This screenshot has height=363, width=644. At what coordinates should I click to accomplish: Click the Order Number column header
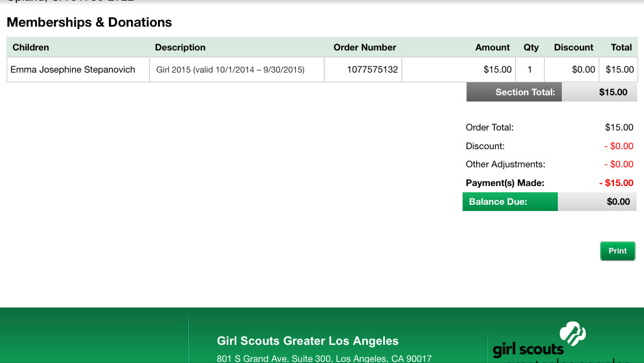(365, 47)
